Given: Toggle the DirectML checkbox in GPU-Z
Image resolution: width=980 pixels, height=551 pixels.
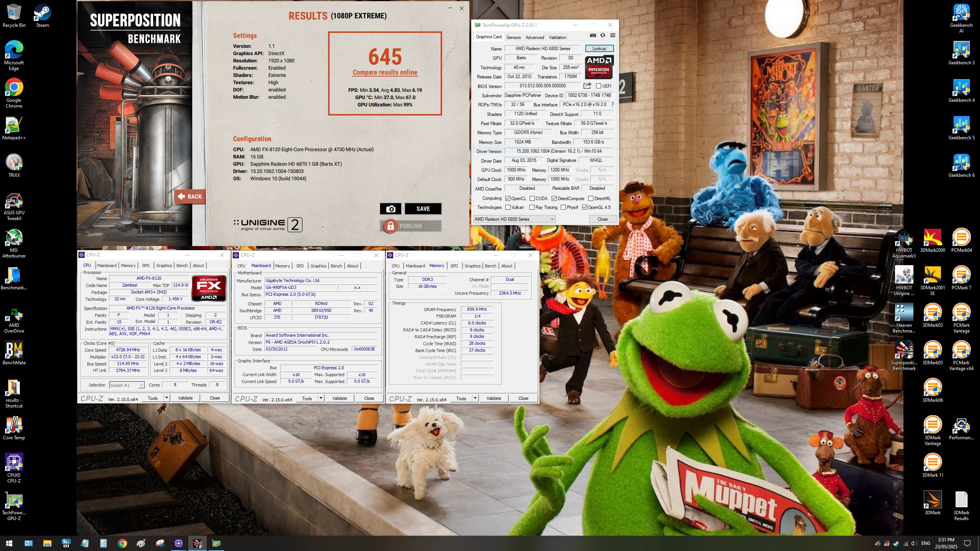Looking at the screenshot, I should point(591,199).
